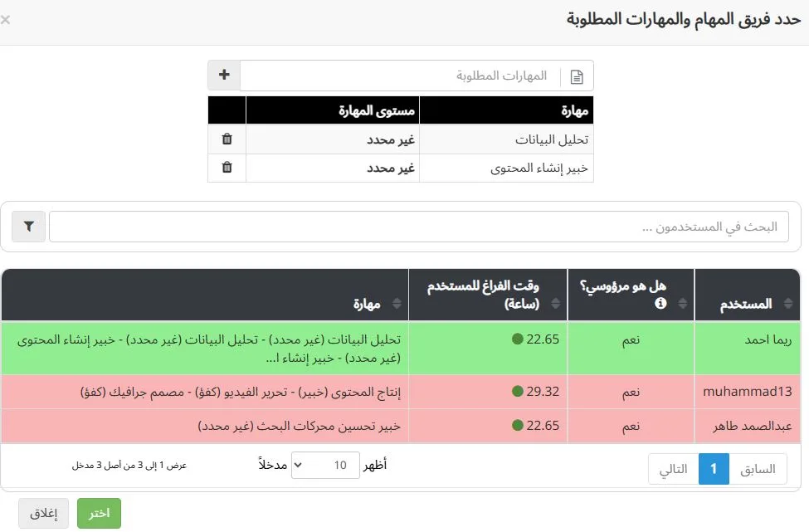Click green availability dot for ريما احمد
Viewport: 809px width, 532px height.
coord(518,339)
